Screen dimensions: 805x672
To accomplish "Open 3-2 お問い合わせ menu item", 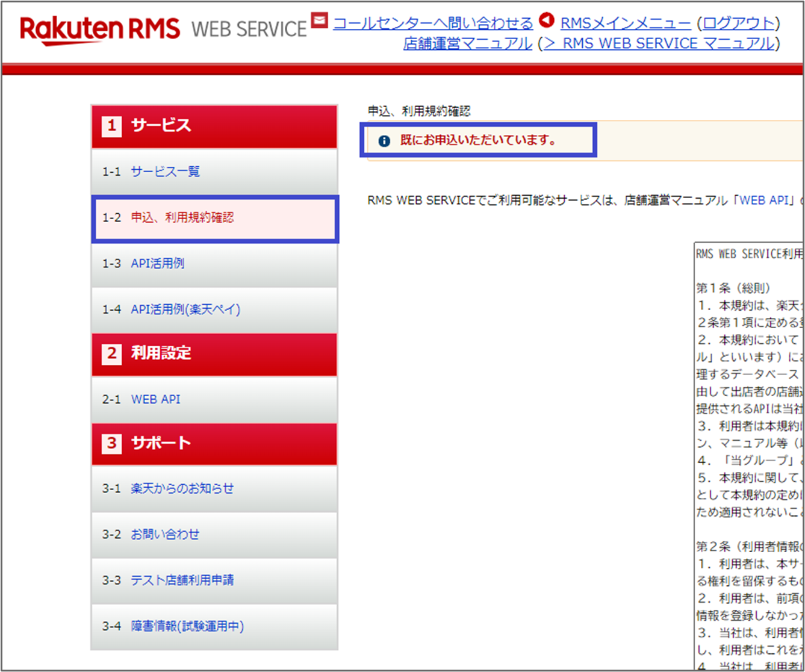I will [214, 534].
